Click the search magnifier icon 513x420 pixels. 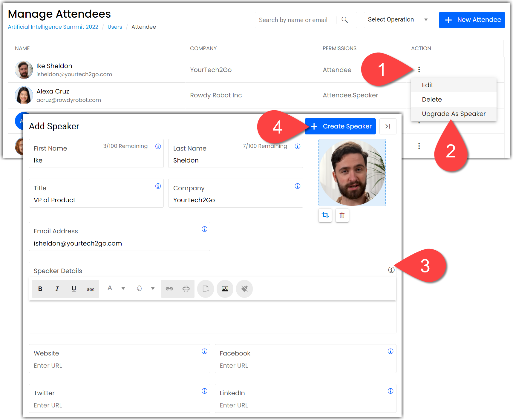[x=344, y=20]
